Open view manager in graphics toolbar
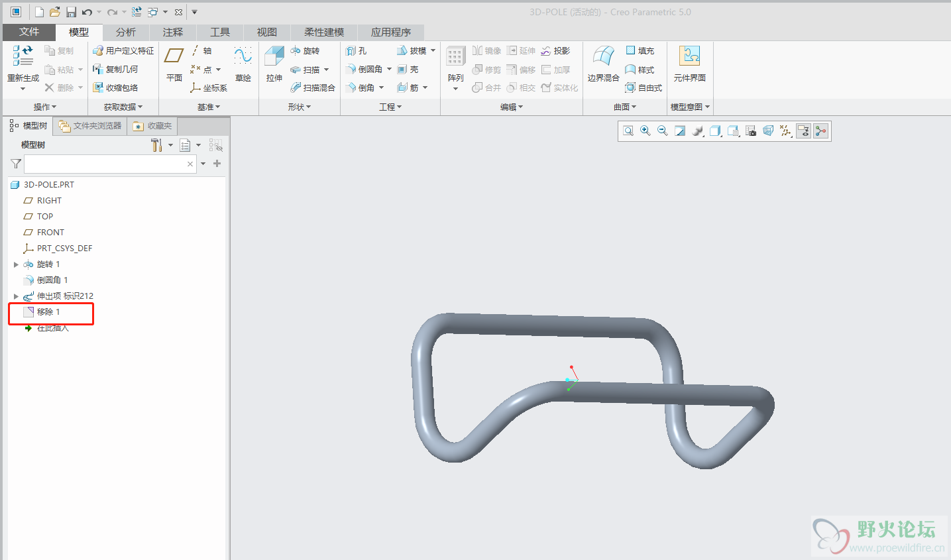The image size is (951, 560). point(751,131)
